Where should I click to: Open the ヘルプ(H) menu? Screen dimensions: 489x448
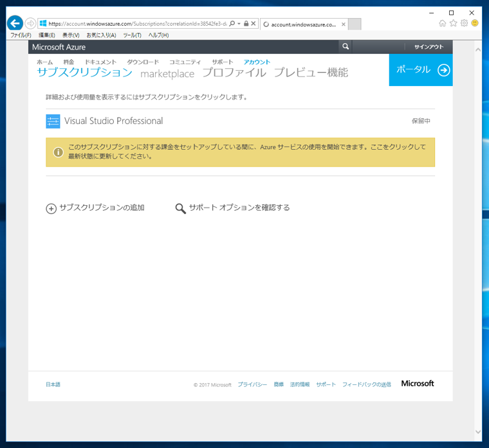(x=158, y=35)
